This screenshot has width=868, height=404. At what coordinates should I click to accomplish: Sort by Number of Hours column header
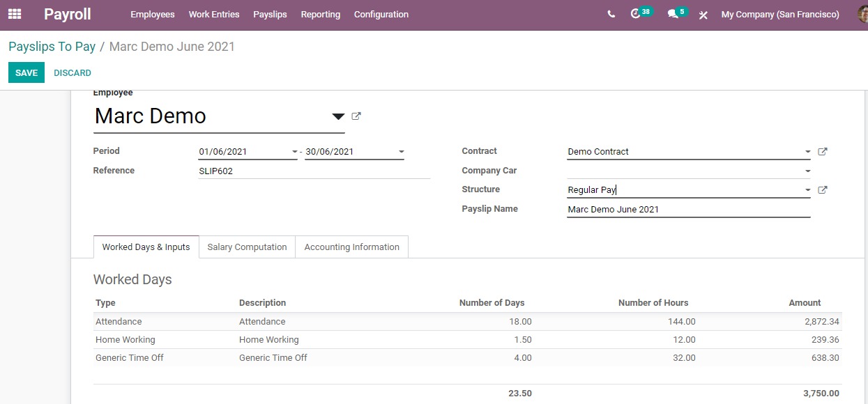pos(653,303)
